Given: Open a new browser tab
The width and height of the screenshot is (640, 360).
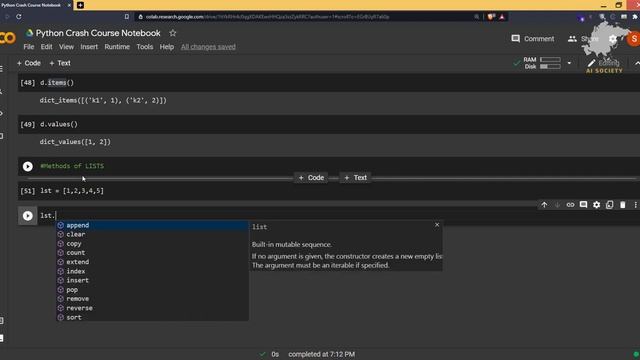Looking at the screenshot, I should 80,5.
